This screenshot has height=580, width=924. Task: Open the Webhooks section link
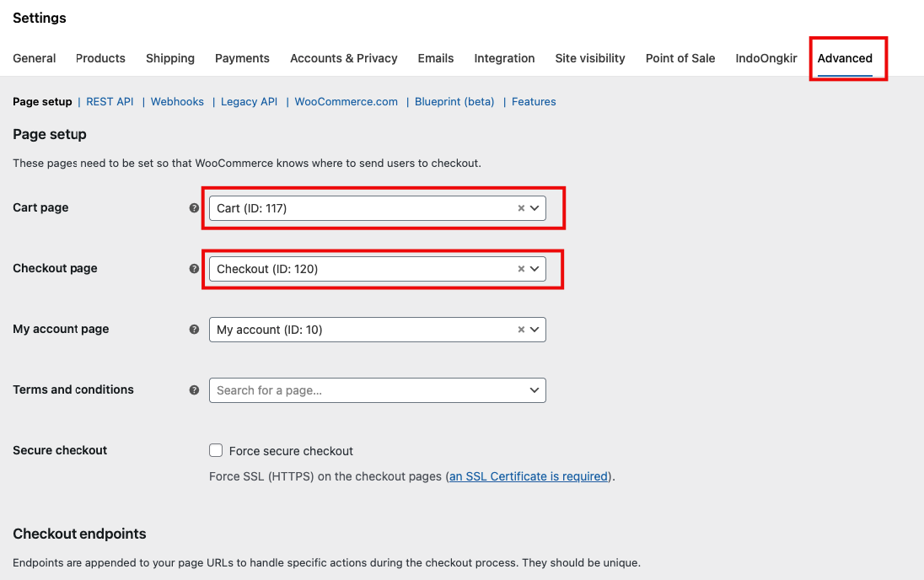[x=177, y=102]
